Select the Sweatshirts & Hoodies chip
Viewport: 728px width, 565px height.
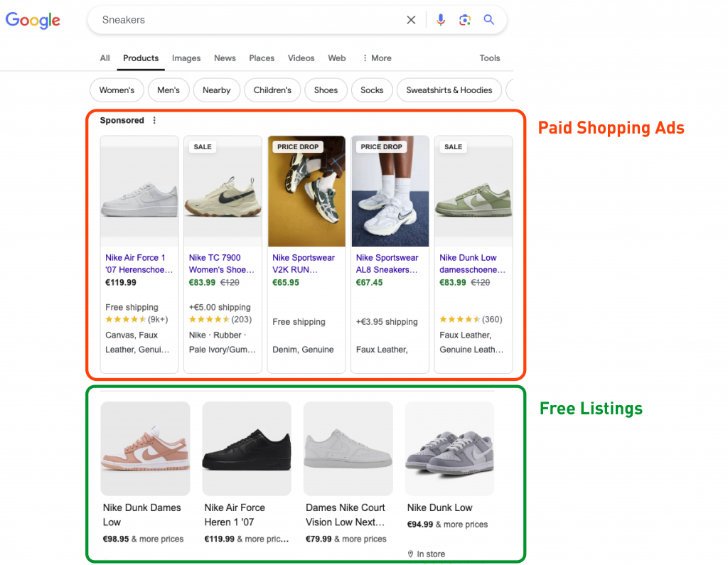(449, 90)
